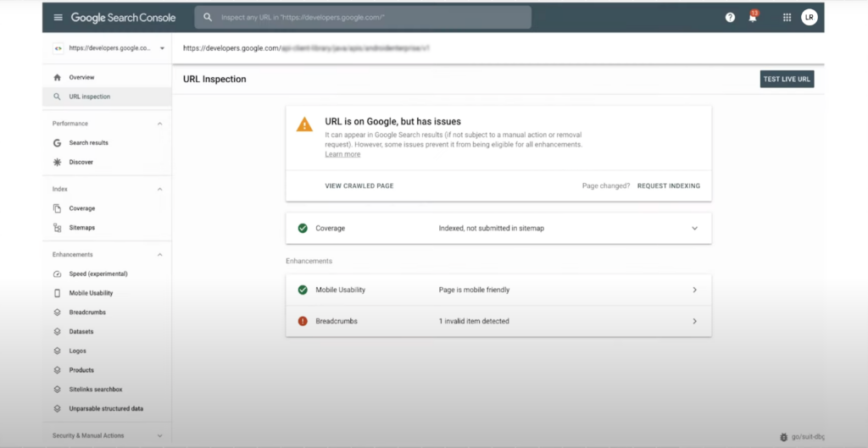Image resolution: width=868 pixels, height=448 pixels.
Task: Click the Search results Google G icon
Action: pos(57,142)
